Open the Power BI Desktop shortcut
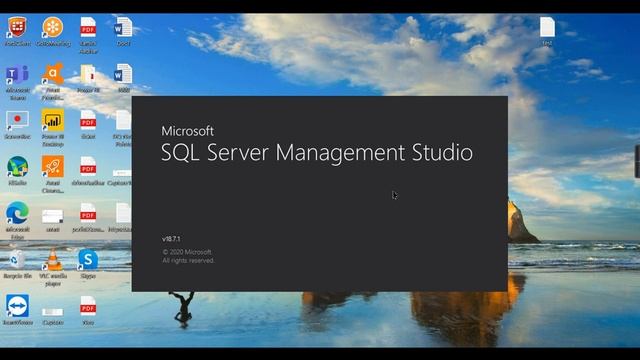The height and width of the screenshot is (360, 640). [53, 121]
